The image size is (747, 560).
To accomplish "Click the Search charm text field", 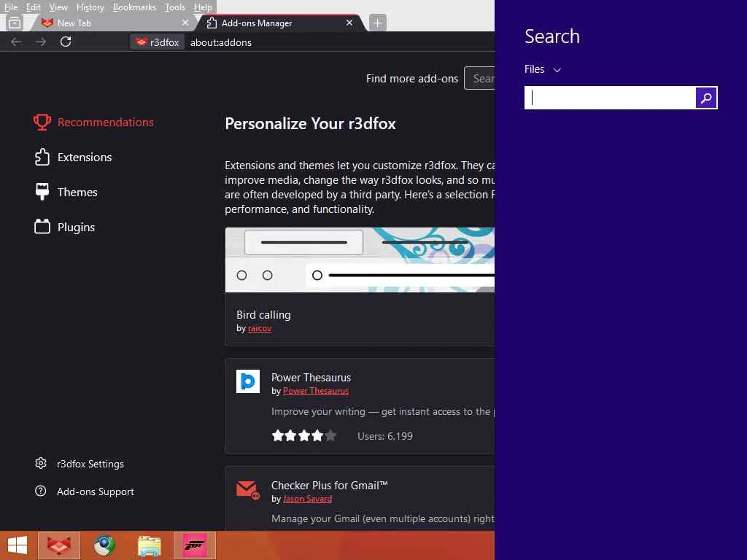I will [610, 98].
